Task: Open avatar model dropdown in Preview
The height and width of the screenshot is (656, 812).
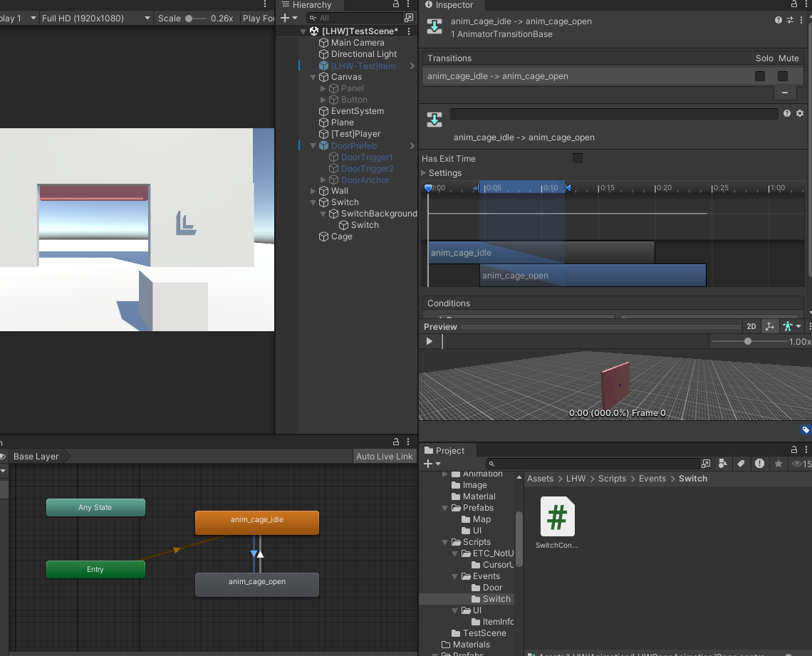Action: coord(791,327)
